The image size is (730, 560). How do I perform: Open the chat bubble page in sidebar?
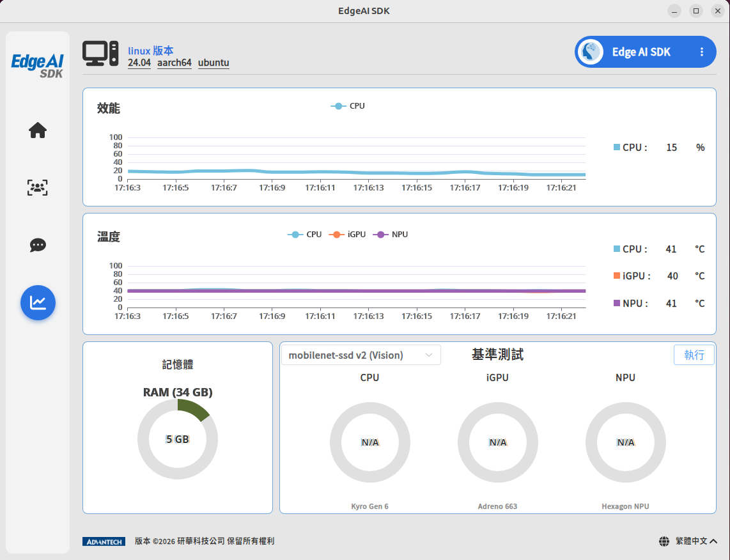point(38,245)
